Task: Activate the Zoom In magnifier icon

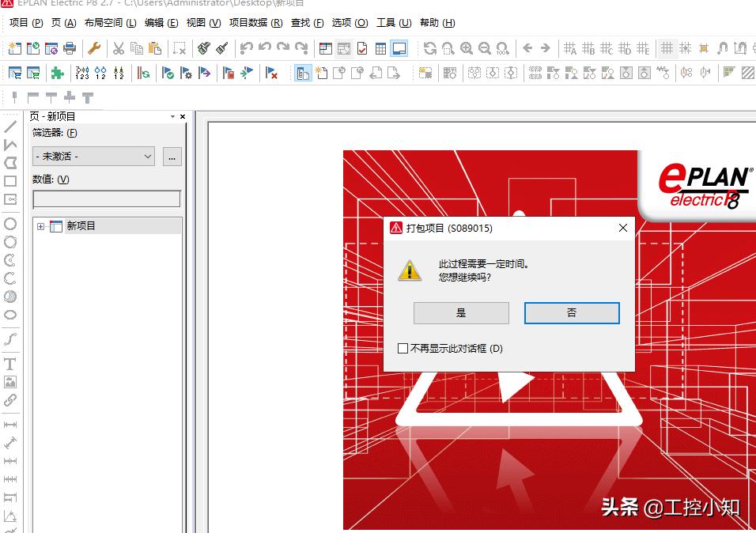Action: [466, 48]
